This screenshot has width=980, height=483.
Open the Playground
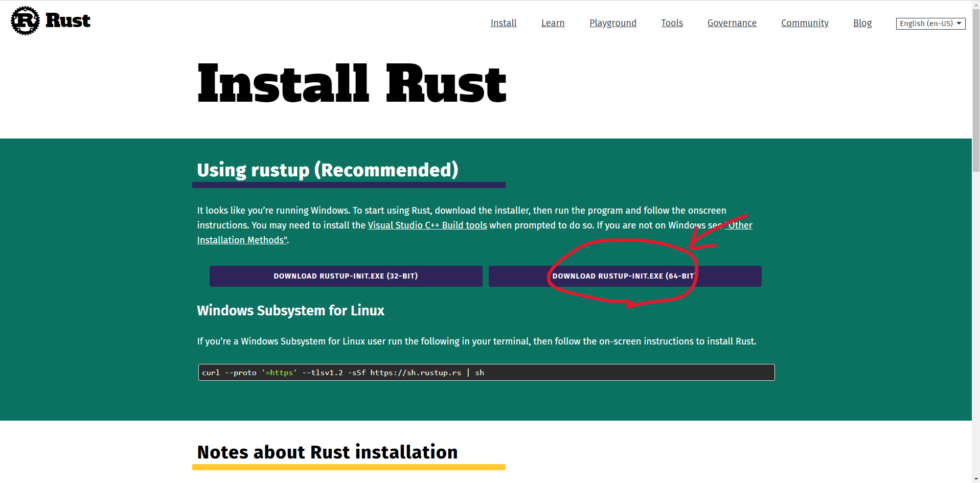612,22
